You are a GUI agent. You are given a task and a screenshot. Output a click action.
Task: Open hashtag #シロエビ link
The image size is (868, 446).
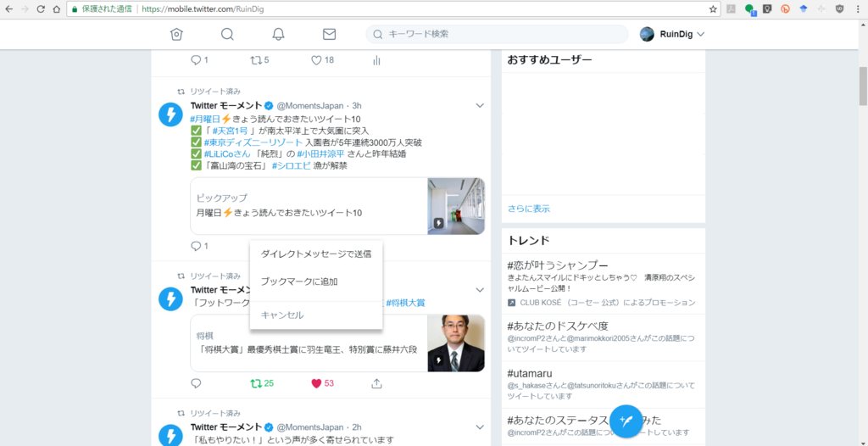[x=290, y=165]
